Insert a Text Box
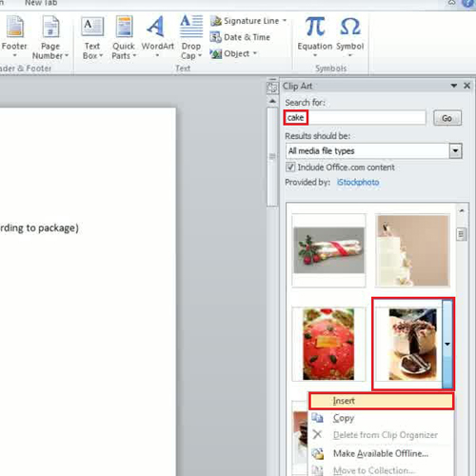The width and height of the screenshot is (476, 476). (92, 36)
